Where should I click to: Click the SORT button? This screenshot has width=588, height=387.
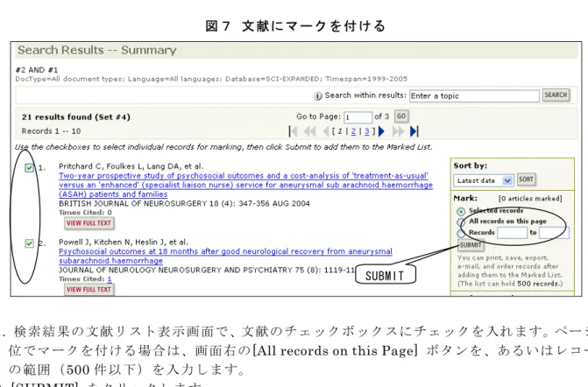(526, 179)
